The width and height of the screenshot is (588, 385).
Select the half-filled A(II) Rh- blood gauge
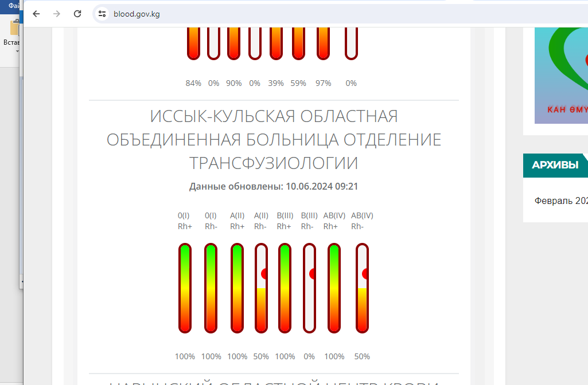pyautogui.click(x=261, y=288)
